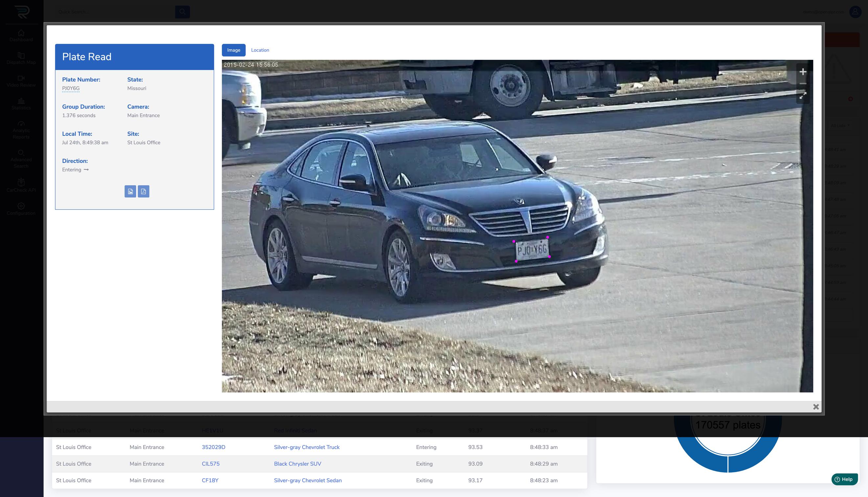Click the '93.17' confidence cell
Screen dimensions: 868x497
(475, 480)
